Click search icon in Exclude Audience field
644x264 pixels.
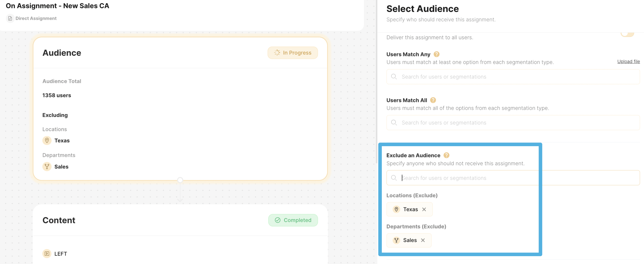pos(394,178)
